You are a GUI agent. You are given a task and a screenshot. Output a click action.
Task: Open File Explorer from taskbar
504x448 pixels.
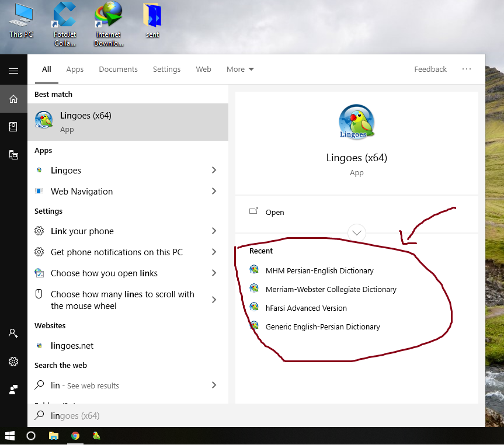click(53, 436)
